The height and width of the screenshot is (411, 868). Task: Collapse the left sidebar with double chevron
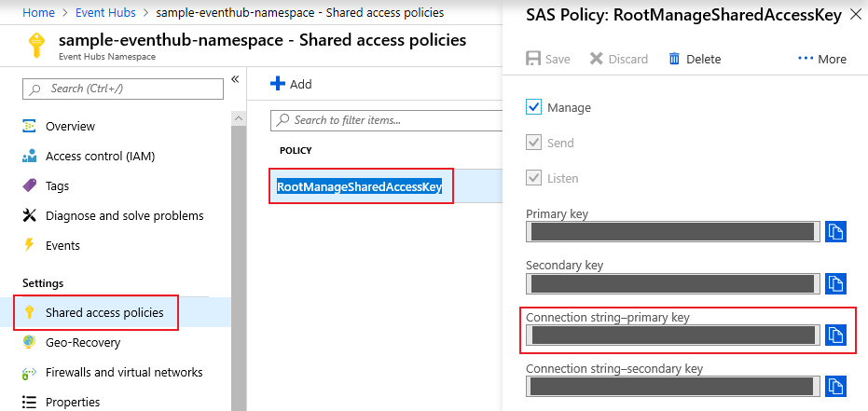[x=235, y=79]
